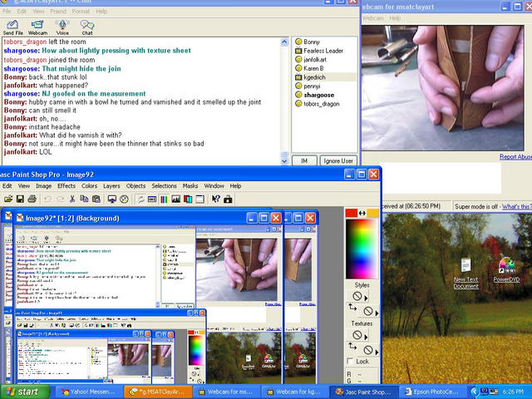
Task: Open foreground Styles flyout arrow
Action: tap(366, 298)
